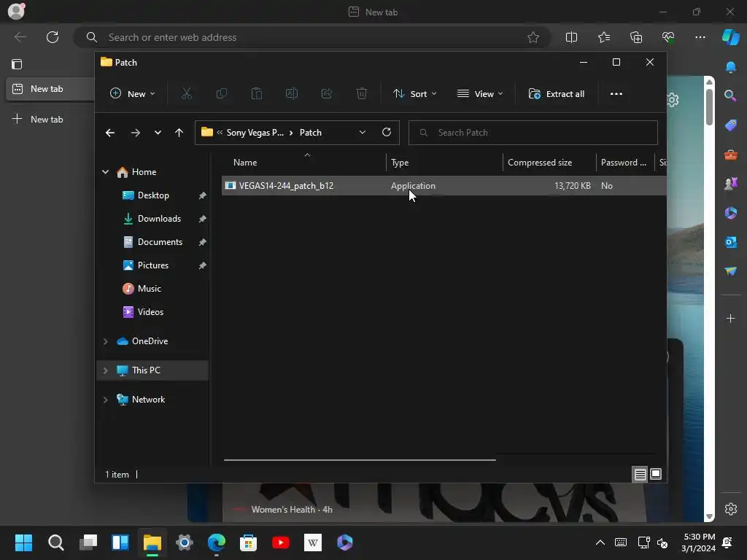Image resolution: width=747 pixels, height=560 pixels.
Task: Open Windows Start menu
Action: click(x=23, y=542)
